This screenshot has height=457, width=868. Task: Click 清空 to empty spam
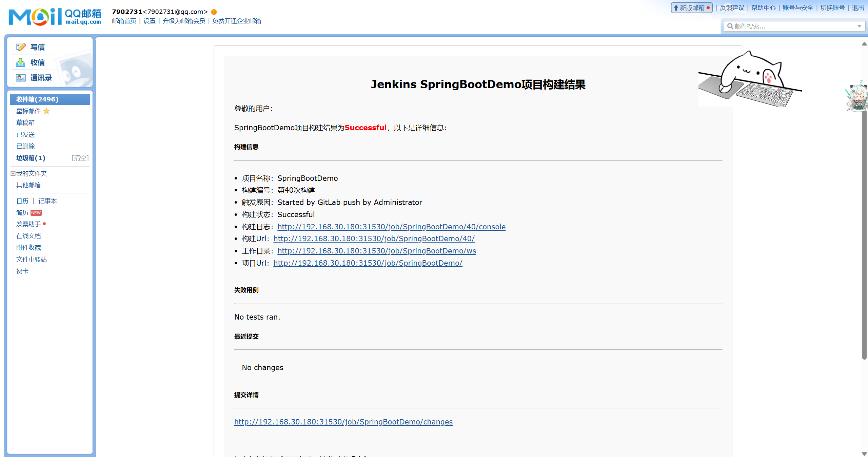(x=80, y=158)
